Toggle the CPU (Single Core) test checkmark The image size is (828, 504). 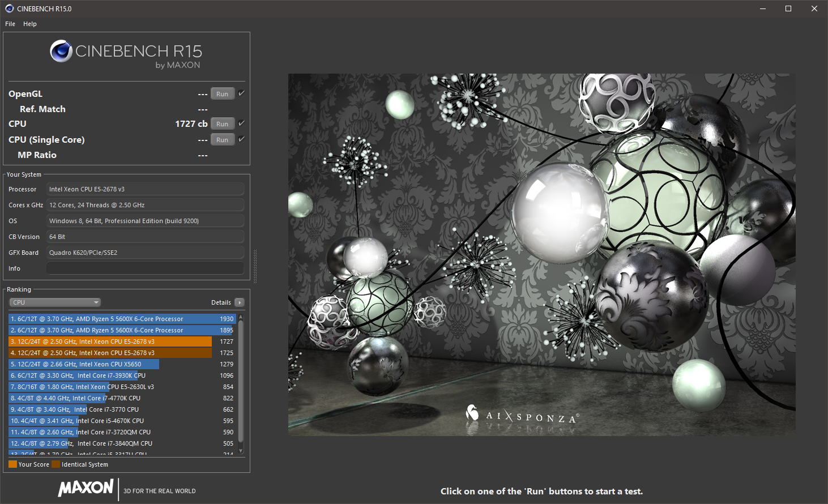(x=241, y=139)
